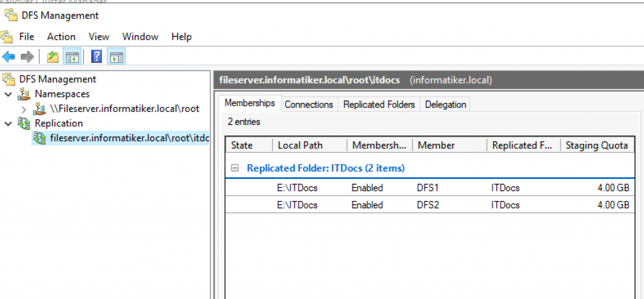Click the Forward arrow toolbar icon
The image size is (644, 299).
[27, 57]
